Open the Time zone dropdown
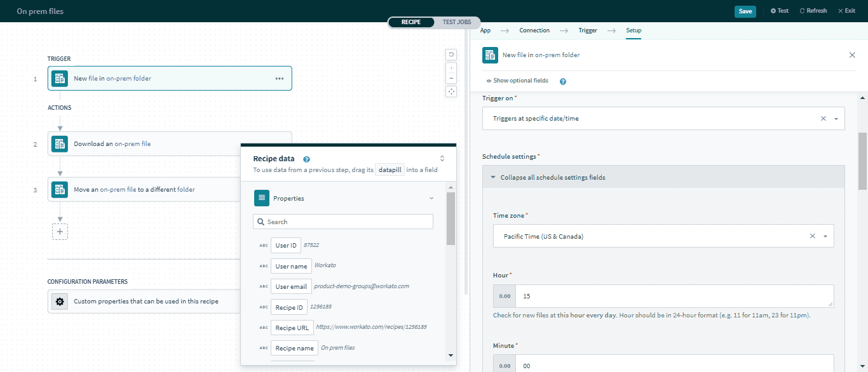 click(x=825, y=236)
